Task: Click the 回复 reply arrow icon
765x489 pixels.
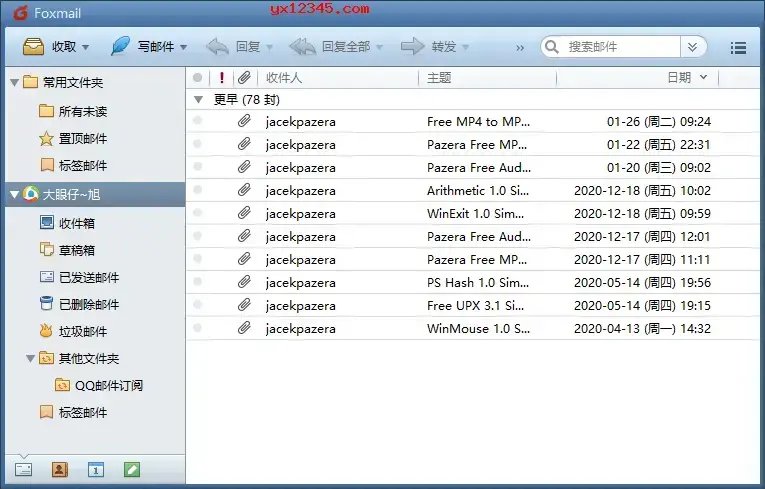Action: (x=217, y=46)
